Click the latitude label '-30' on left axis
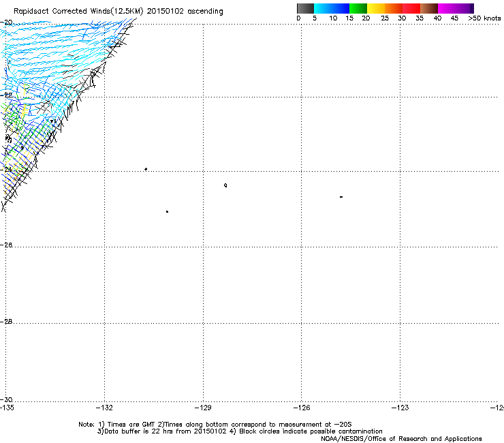Image resolution: width=504 pixels, height=443 pixels. tap(6, 400)
